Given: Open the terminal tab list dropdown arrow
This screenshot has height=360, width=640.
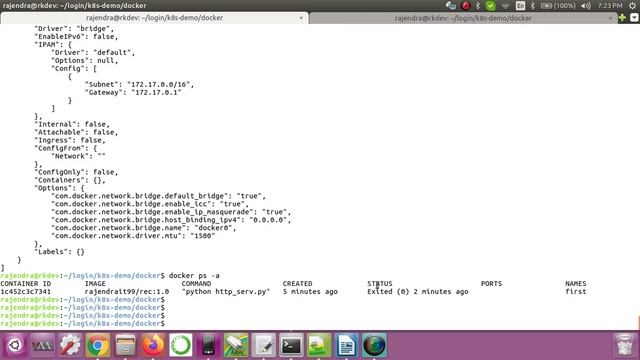Looking at the screenshot, I should pyautogui.click(x=634, y=18).
